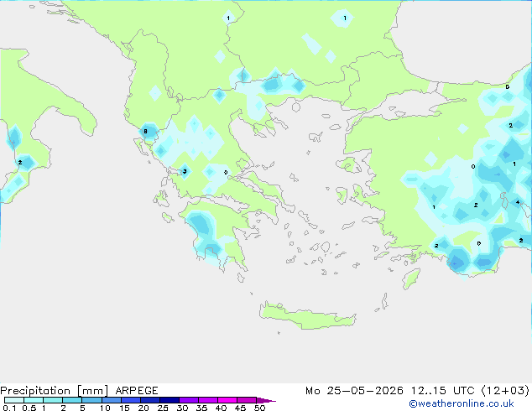Click the legend swatch between 5 and 10

91,400
